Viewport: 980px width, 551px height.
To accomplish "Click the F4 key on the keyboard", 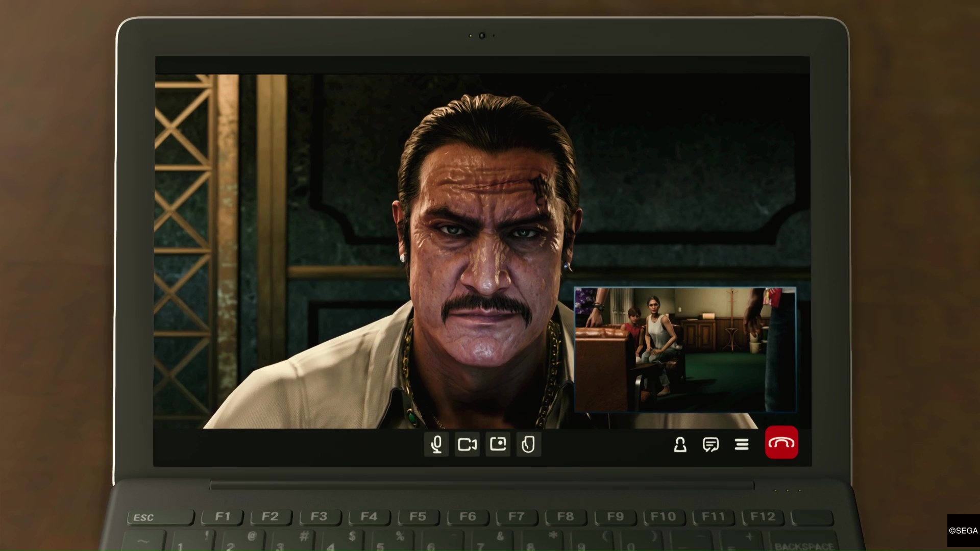I will 369,517.
